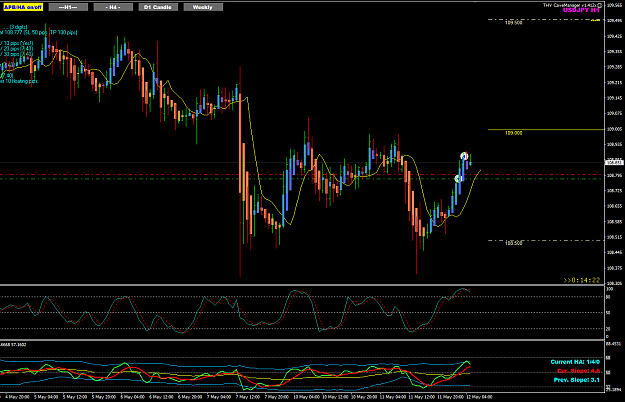Choose the Weekly timeframe button

point(203,7)
